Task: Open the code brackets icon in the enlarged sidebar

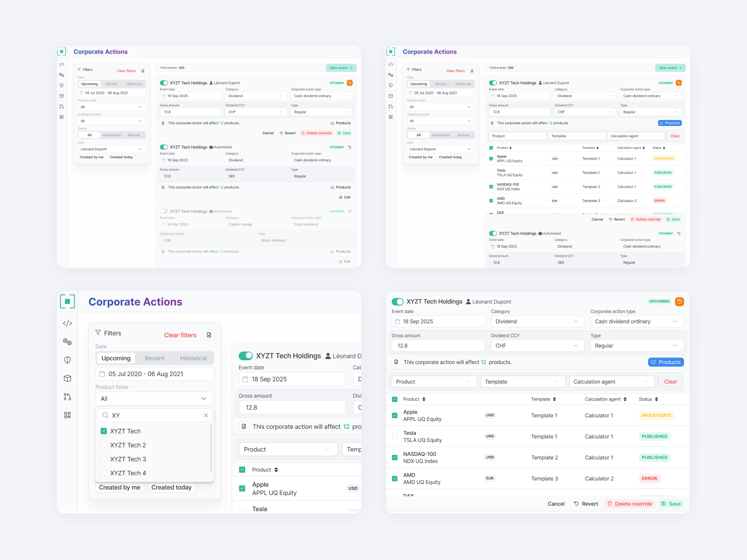Action: pyautogui.click(x=67, y=323)
